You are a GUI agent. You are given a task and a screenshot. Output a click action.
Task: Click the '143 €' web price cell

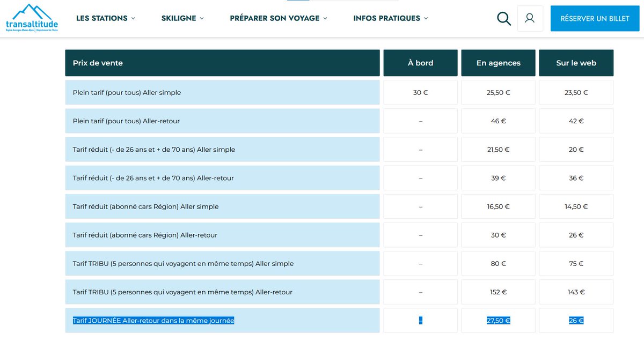tap(576, 292)
